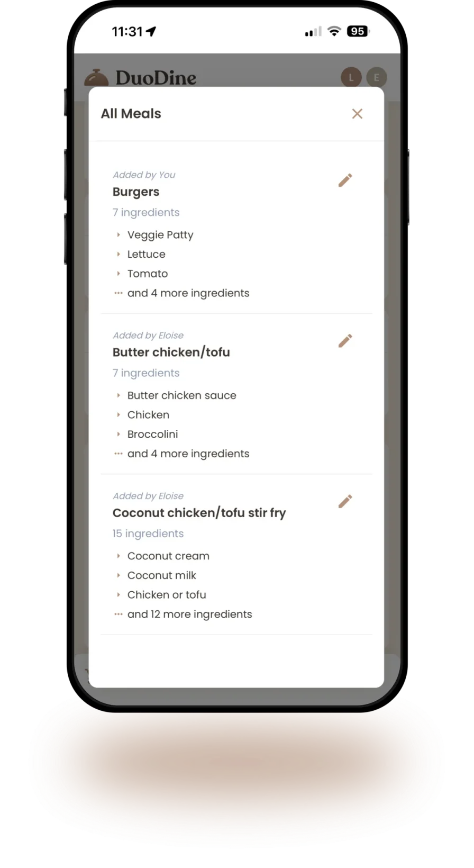Edit the Butter chicken/tofu meal
474x868 pixels.
tap(345, 340)
